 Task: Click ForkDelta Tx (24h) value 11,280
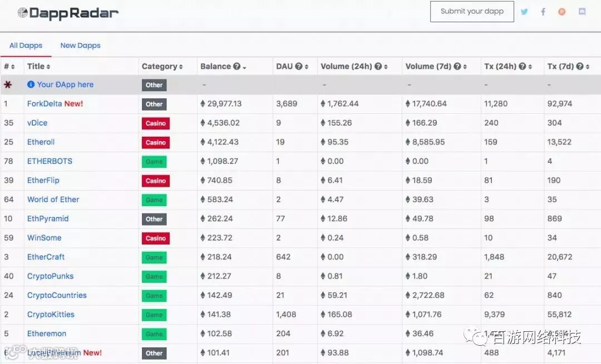point(496,104)
